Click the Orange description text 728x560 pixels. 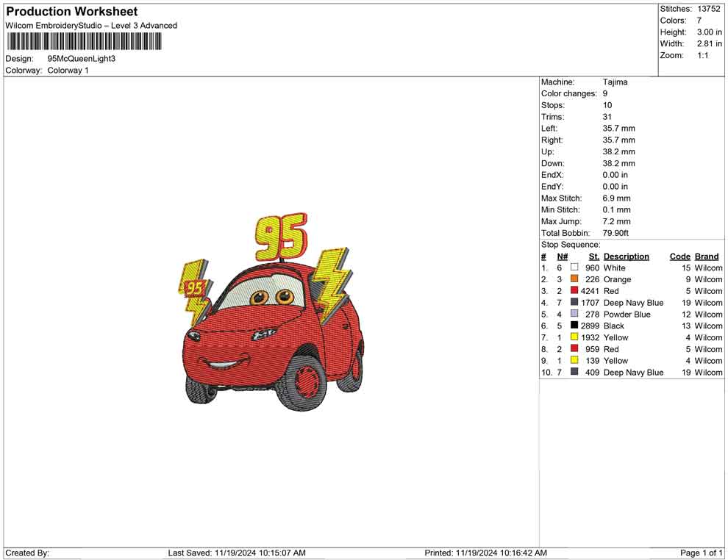coord(617,279)
